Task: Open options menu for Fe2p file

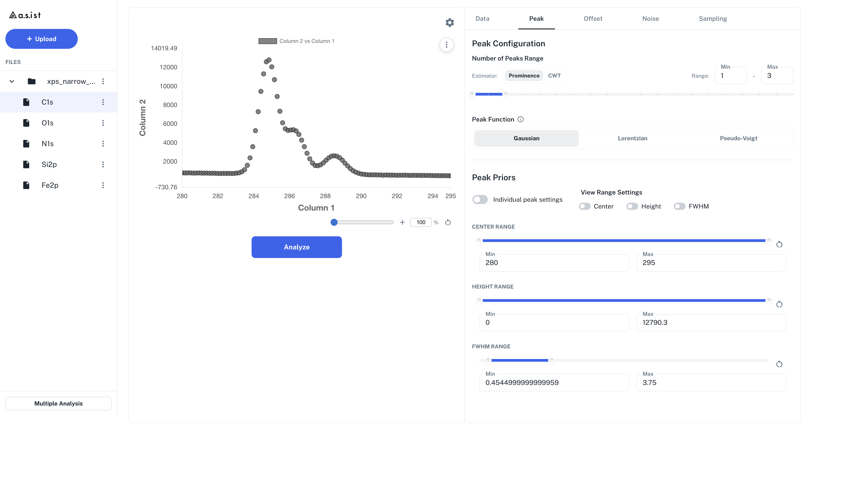Action: point(103,185)
